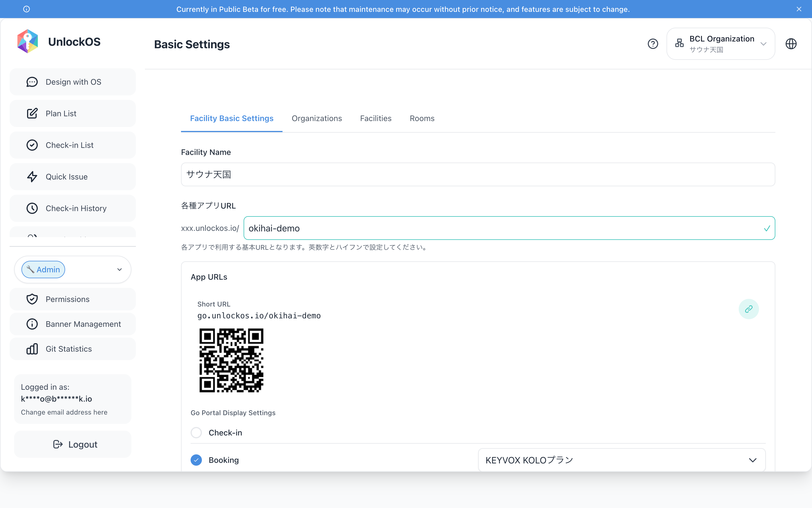Click the info icon in beta banner

click(x=27, y=9)
